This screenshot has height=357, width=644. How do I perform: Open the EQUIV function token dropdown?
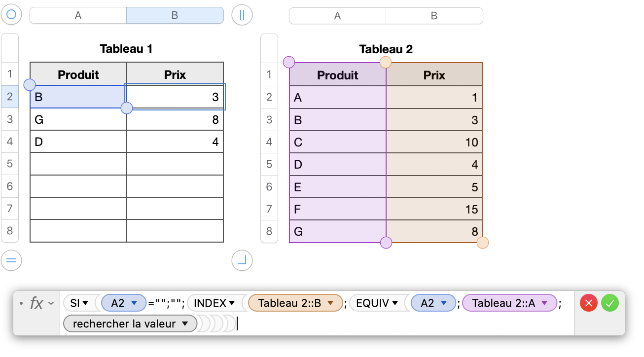pos(394,303)
